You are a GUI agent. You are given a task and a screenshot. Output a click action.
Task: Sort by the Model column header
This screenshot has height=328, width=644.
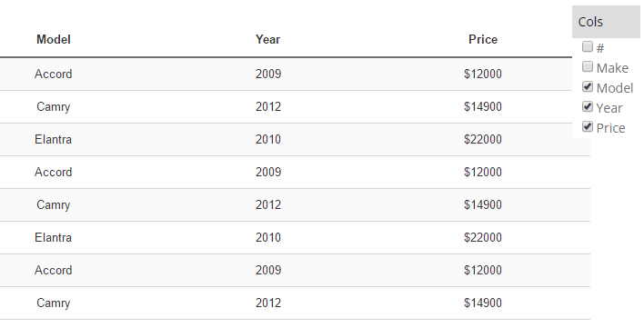point(54,39)
